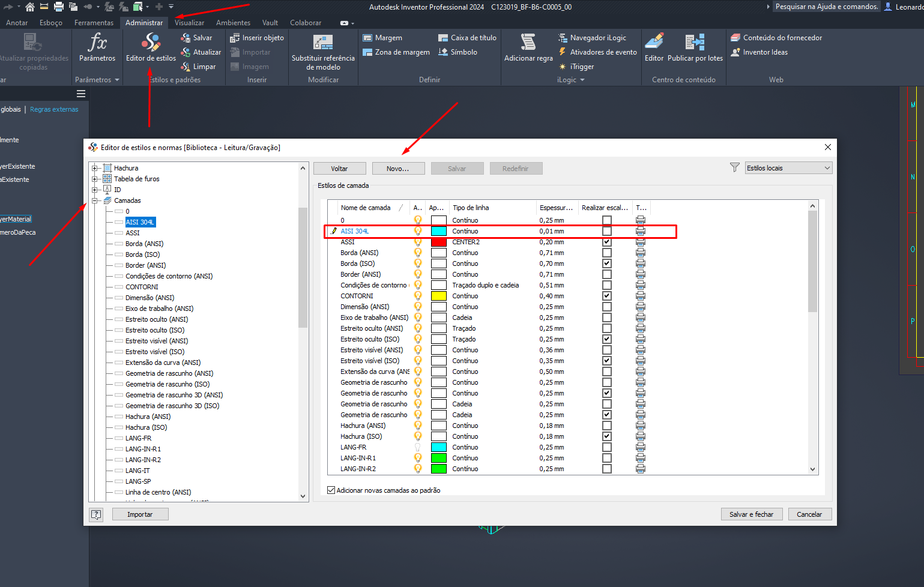This screenshot has height=587, width=924.
Task: Collapse the Camadas tree node
Action: coord(95,200)
